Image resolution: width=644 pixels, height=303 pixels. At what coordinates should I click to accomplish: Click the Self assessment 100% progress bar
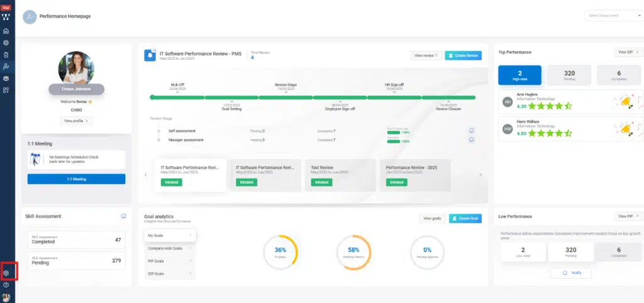pos(394,133)
